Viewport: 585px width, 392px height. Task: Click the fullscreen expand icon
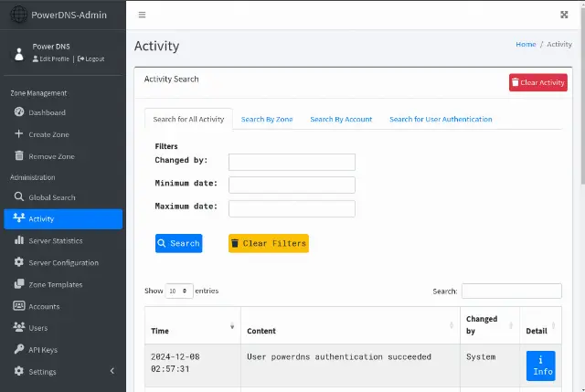click(x=564, y=15)
